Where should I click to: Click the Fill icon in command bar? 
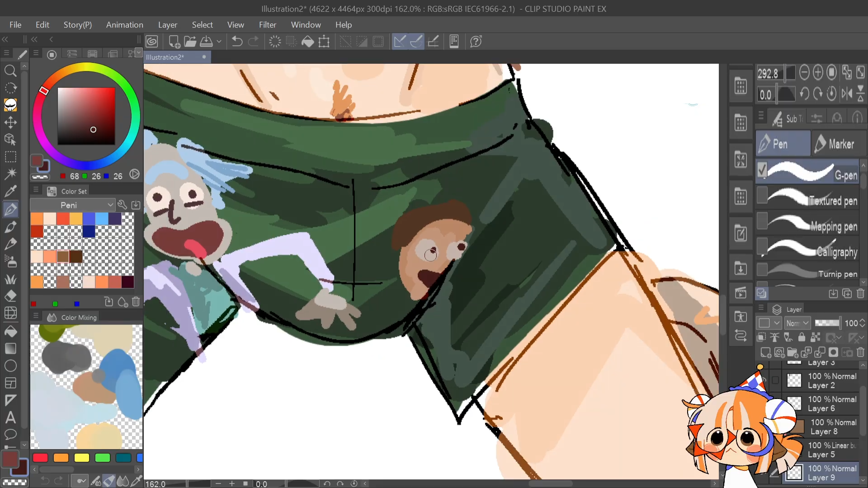(x=308, y=42)
